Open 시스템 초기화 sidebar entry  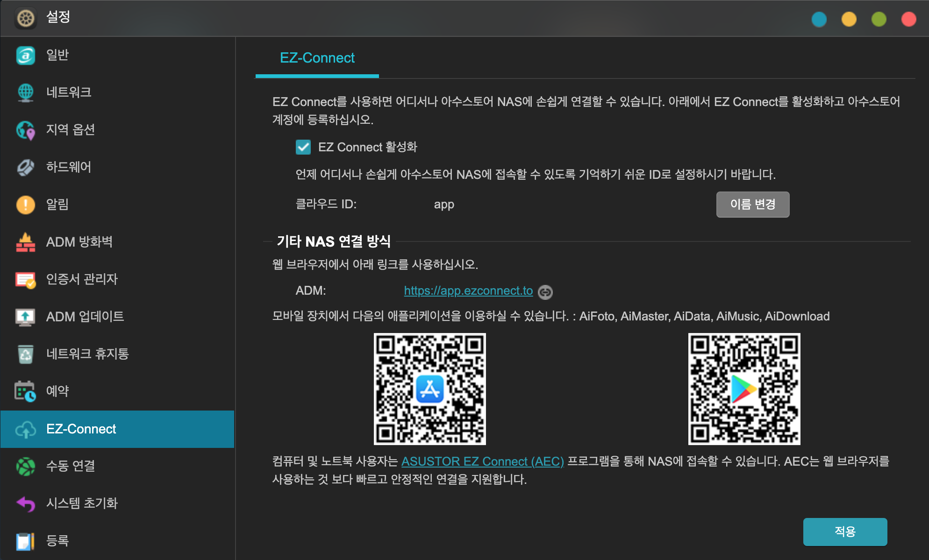pyautogui.click(x=82, y=503)
